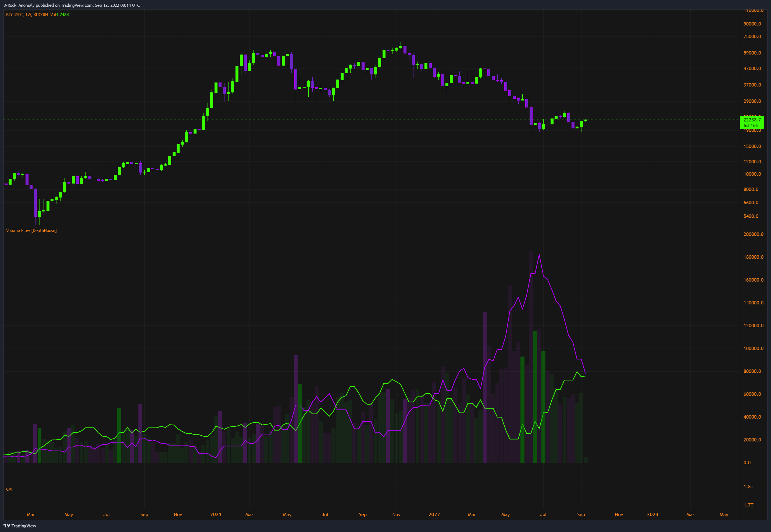Click the 20000.0 volume axis label

tap(752, 440)
